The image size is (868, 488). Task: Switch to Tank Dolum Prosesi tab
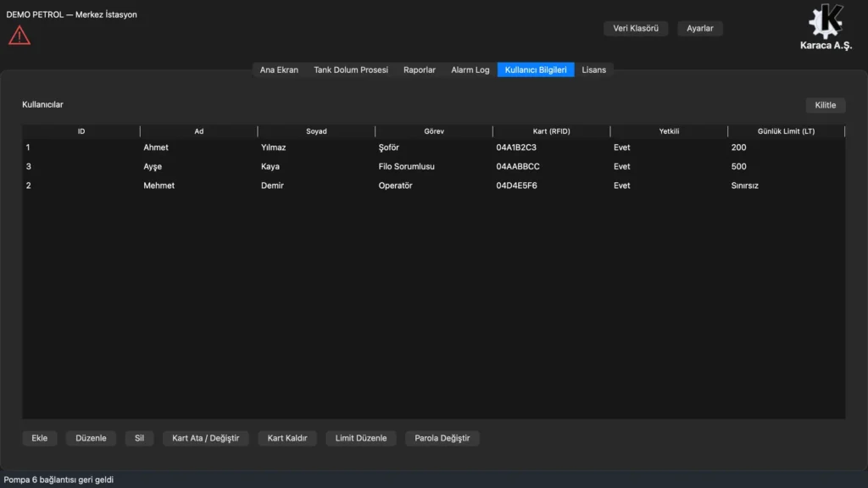351,69
